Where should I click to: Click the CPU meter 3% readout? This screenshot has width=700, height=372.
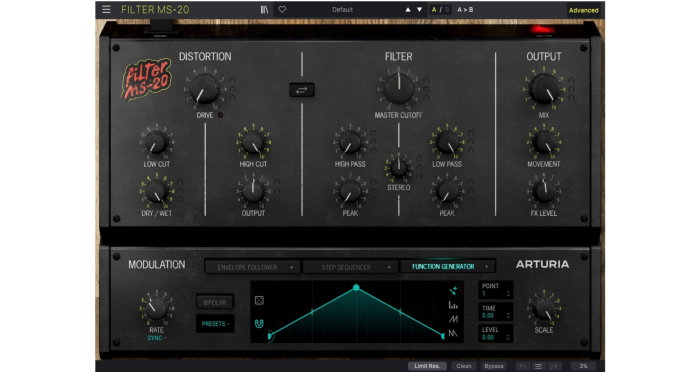pyautogui.click(x=583, y=366)
